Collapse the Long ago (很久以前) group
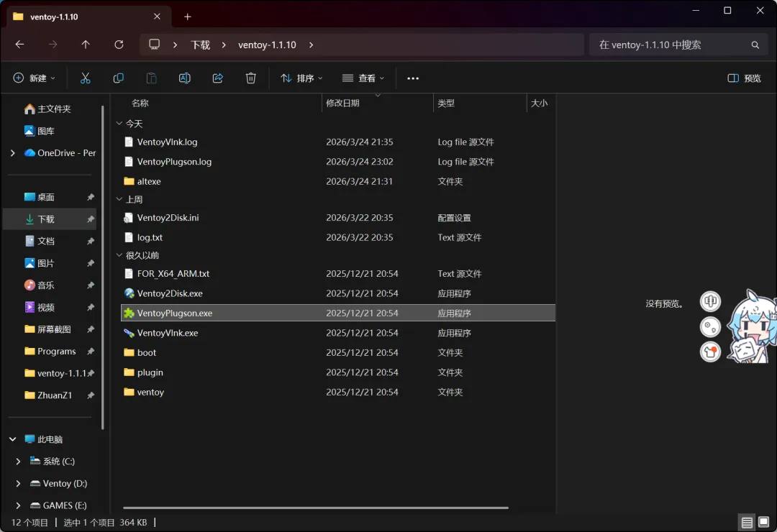The width and height of the screenshot is (777, 532). click(x=119, y=255)
